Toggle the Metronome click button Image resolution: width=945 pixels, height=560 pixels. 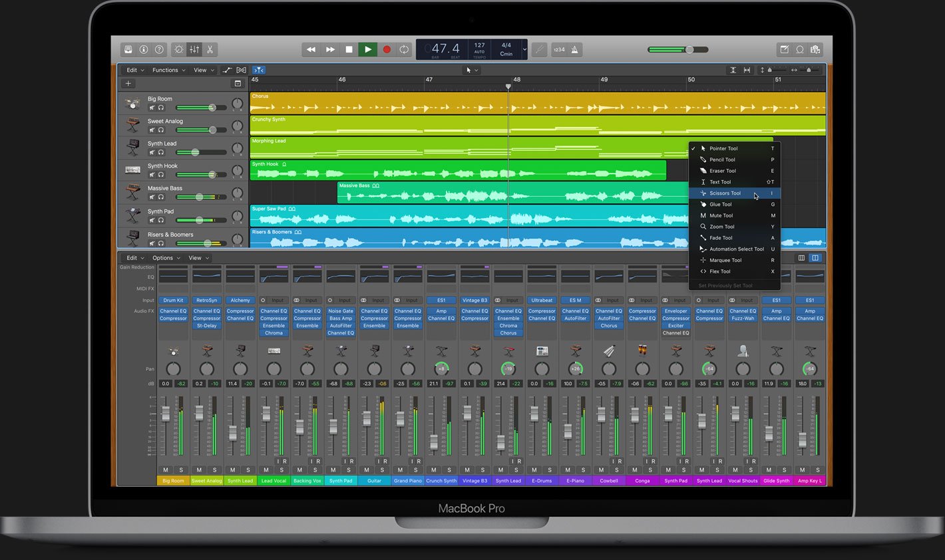click(575, 49)
